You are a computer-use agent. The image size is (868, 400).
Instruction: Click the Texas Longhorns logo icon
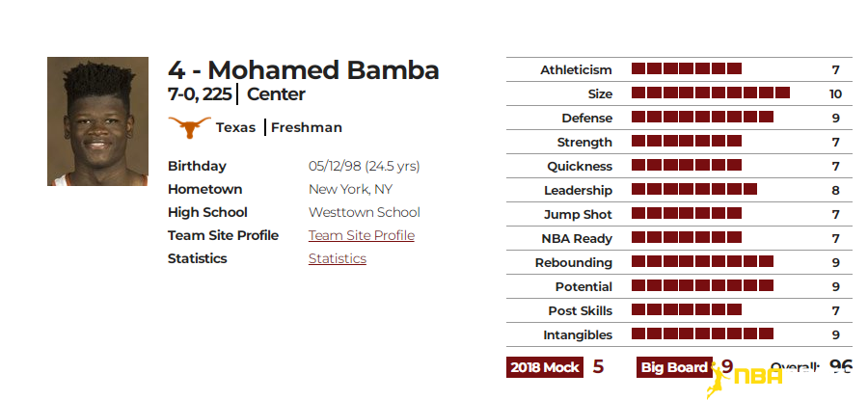[189, 127]
